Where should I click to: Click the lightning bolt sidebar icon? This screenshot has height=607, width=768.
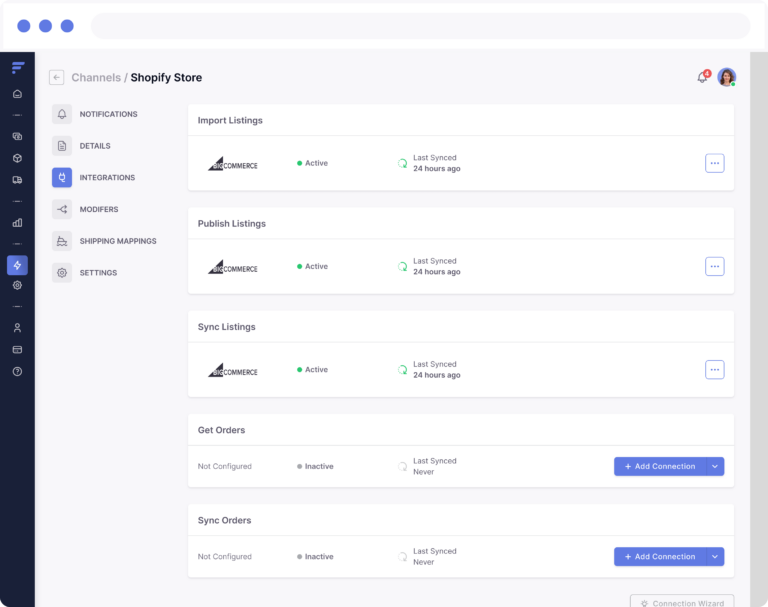(x=17, y=265)
